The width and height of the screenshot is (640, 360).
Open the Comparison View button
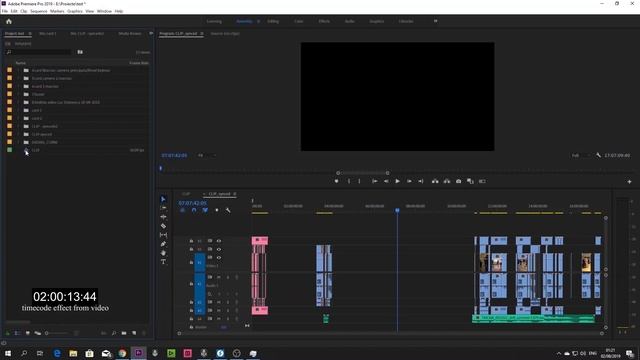click(470, 181)
